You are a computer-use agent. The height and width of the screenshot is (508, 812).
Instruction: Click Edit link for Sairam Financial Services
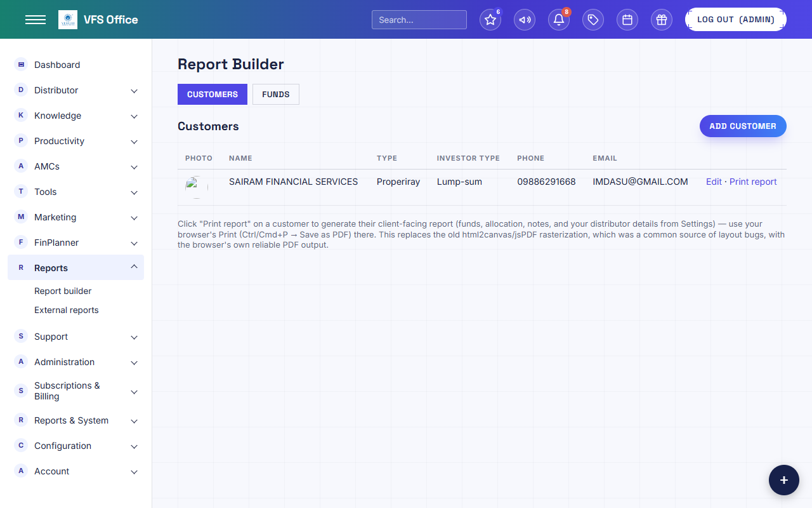tap(714, 182)
